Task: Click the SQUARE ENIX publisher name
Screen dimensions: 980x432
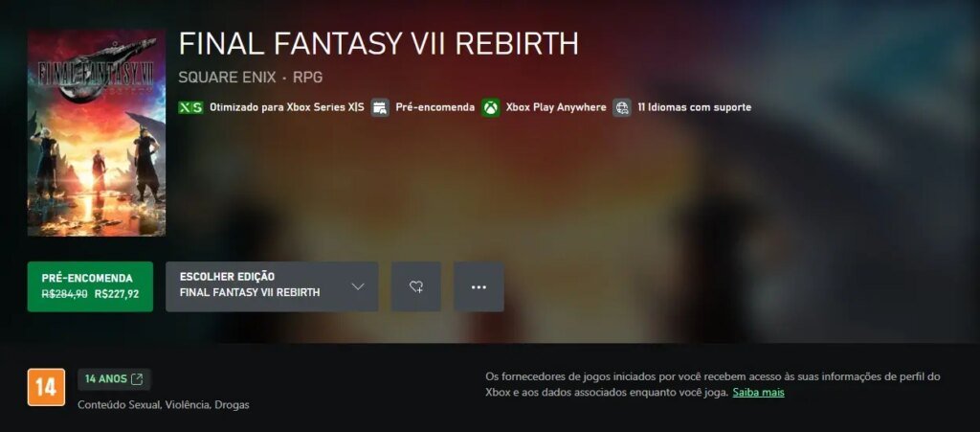Action: [x=227, y=78]
